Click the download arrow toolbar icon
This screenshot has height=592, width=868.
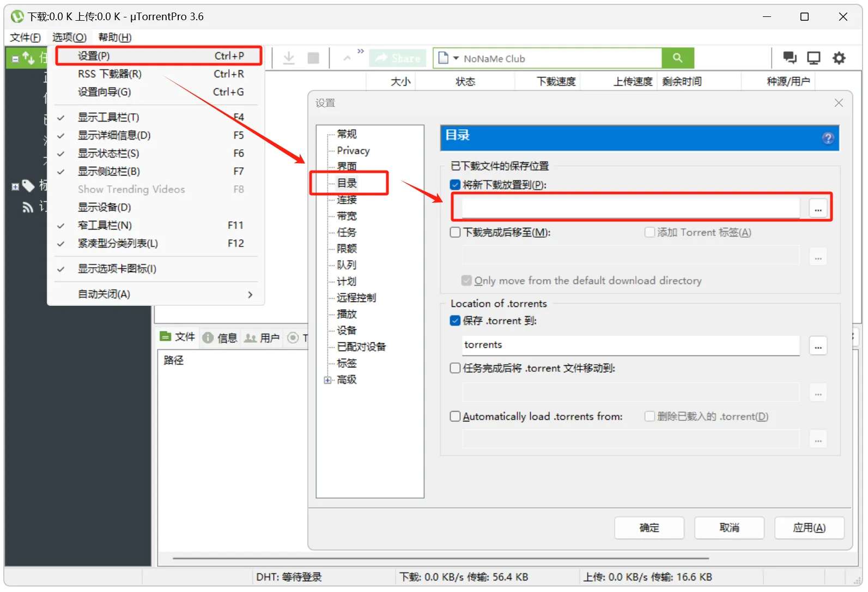tap(289, 58)
